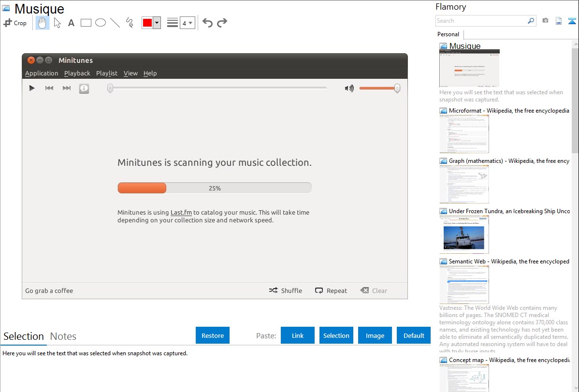
Task: Click the Clear playlist button
Action: coord(374,291)
